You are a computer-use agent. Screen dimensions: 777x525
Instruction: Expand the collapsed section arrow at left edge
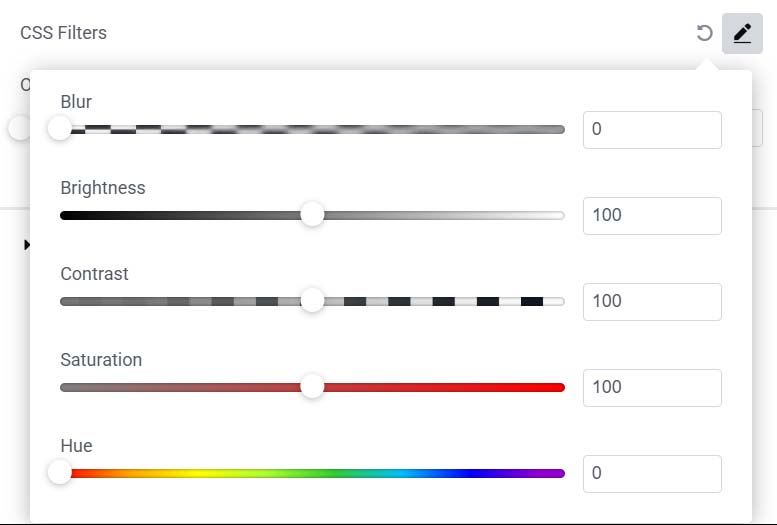[26, 245]
